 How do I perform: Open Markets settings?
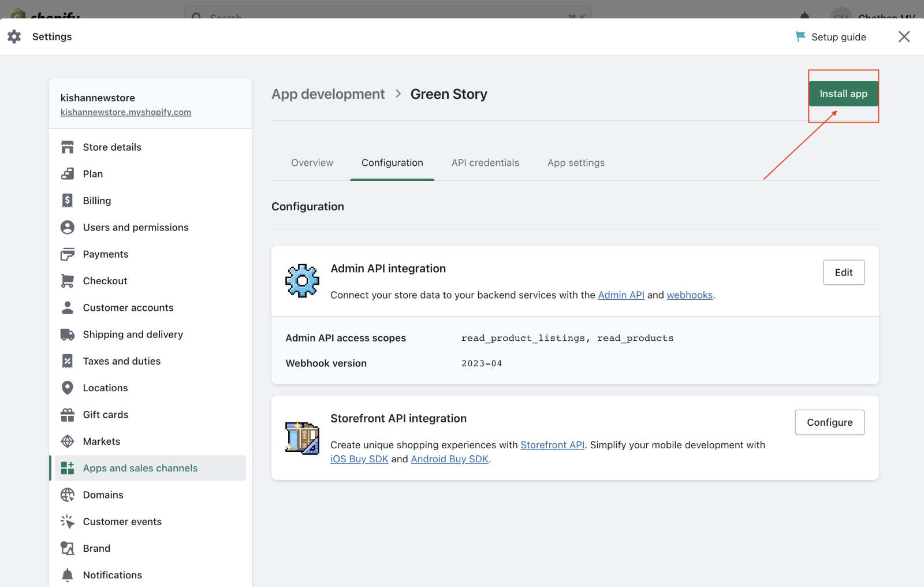point(150,441)
